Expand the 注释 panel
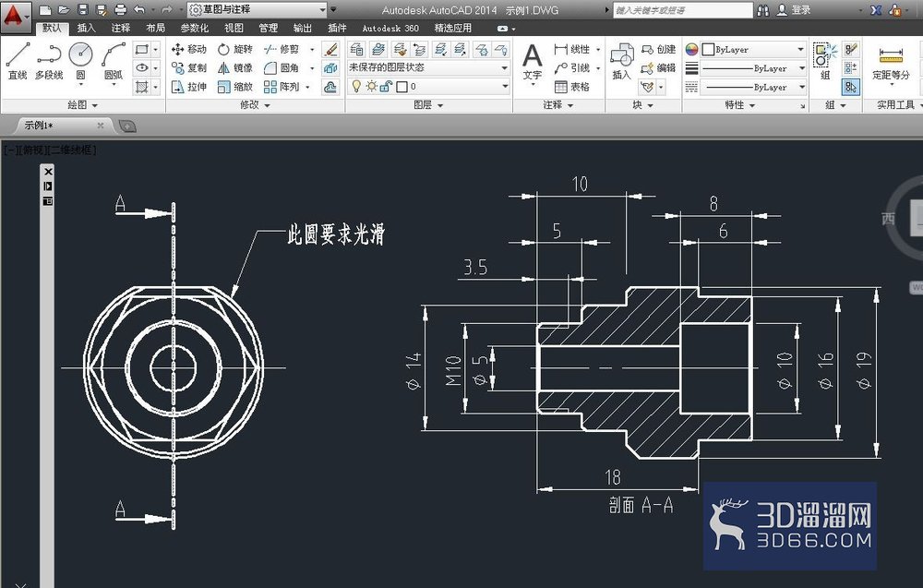 558,104
